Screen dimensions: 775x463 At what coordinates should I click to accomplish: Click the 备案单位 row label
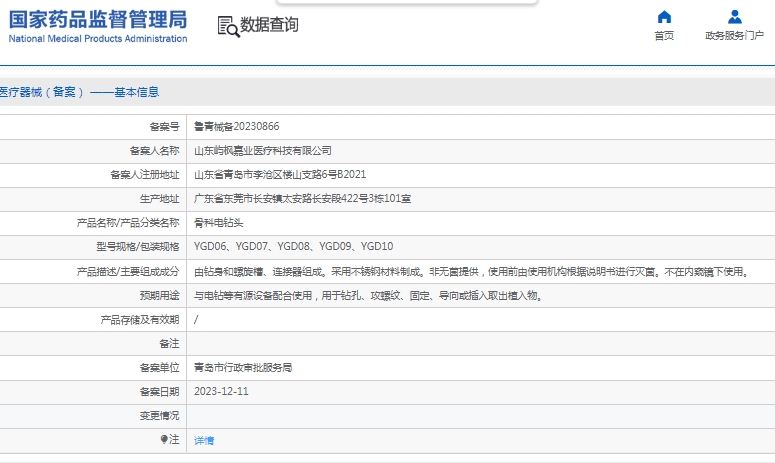[160, 368]
